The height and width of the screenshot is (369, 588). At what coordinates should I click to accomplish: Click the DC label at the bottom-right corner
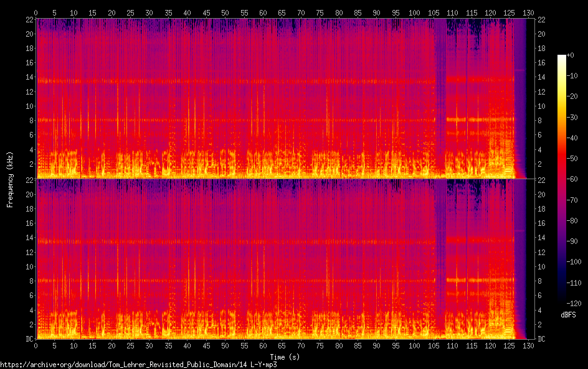click(541, 339)
